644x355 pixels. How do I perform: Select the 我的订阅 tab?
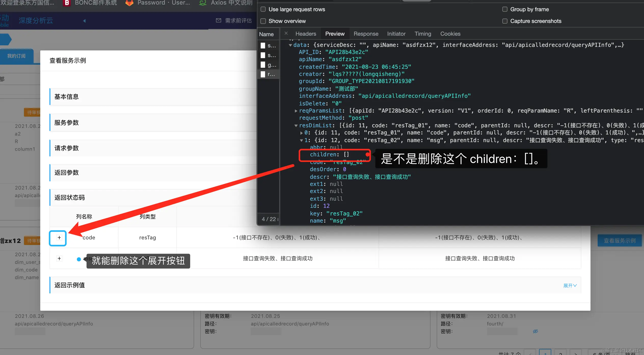[x=16, y=56]
